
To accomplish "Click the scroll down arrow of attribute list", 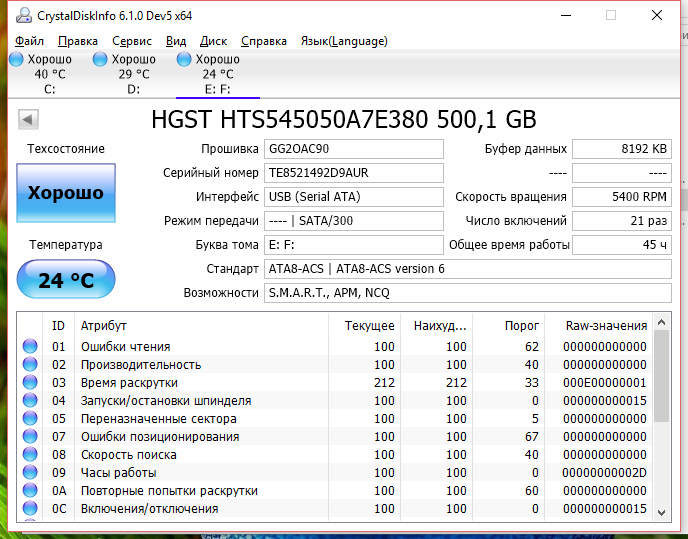I will click(662, 513).
